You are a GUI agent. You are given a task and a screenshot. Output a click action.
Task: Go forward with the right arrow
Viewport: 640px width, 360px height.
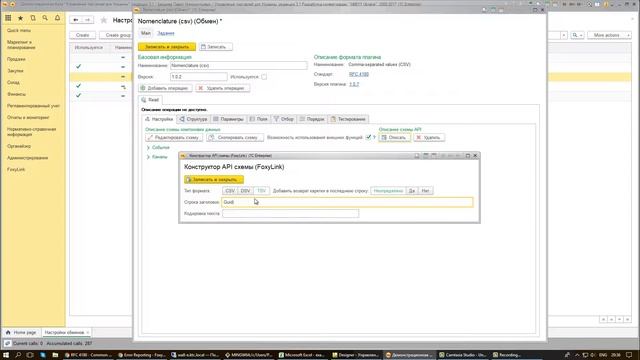point(87,20)
